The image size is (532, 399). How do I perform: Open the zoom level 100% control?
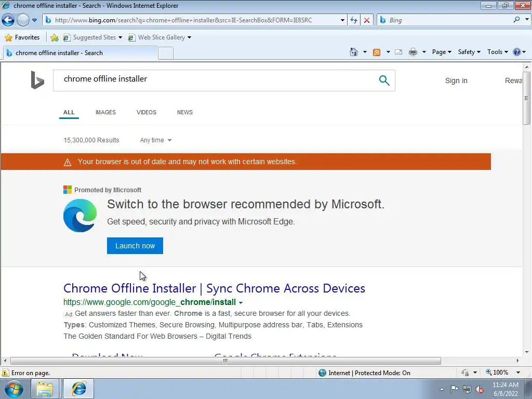tap(498, 373)
